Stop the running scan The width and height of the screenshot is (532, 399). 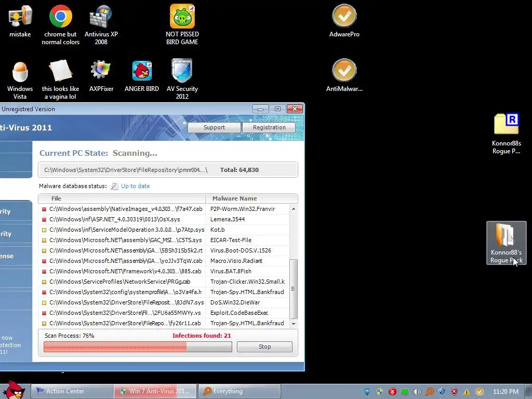click(264, 347)
